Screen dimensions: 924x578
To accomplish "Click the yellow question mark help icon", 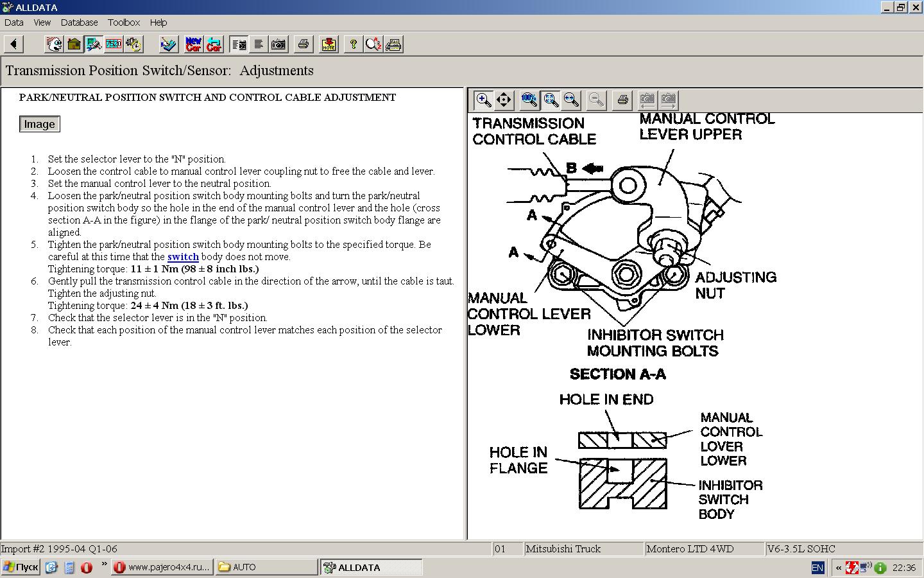I will tap(352, 44).
